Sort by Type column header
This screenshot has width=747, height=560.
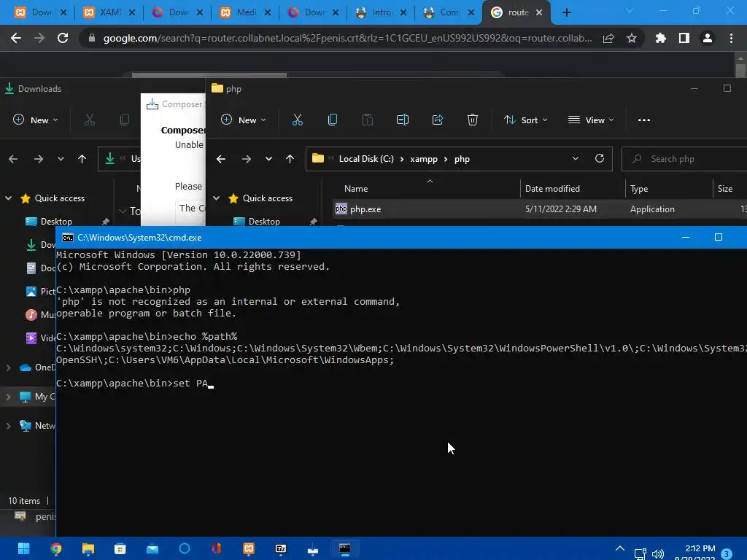pyautogui.click(x=668, y=189)
